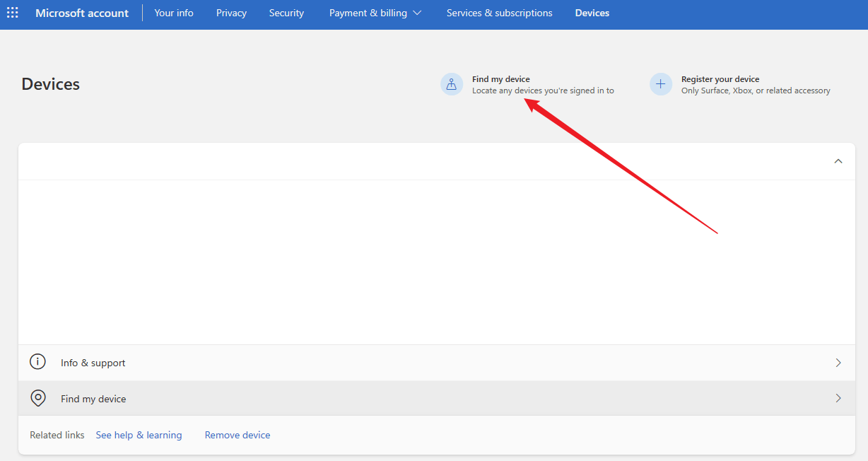868x461 pixels.
Task: Open the Payment & billing dropdown
Action: click(x=375, y=13)
